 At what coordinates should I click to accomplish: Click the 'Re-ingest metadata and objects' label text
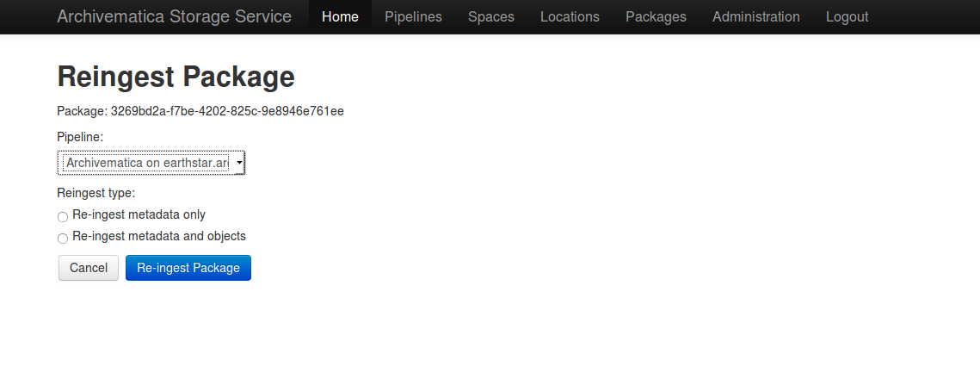(159, 236)
